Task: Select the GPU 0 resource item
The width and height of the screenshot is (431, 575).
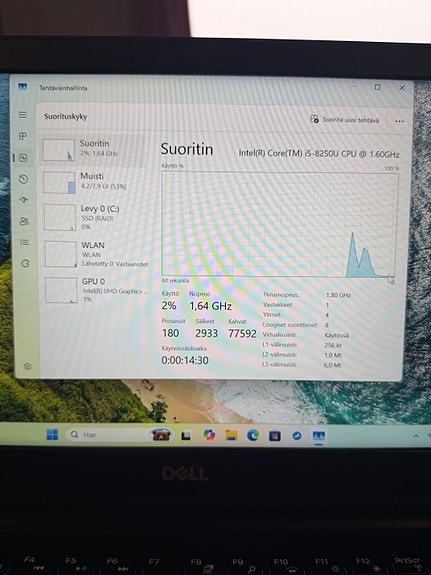Action: [95, 290]
